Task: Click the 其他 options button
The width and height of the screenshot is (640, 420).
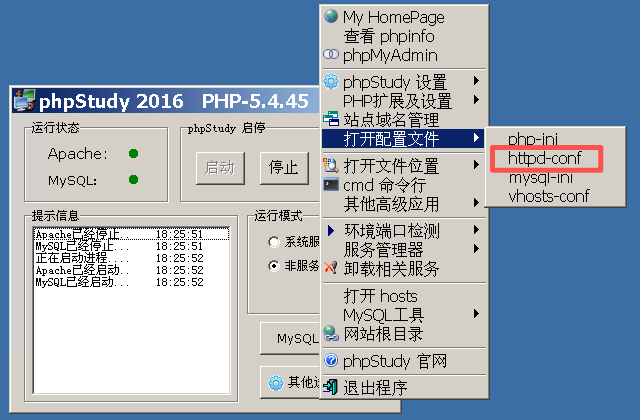Action: click(290, 382)
